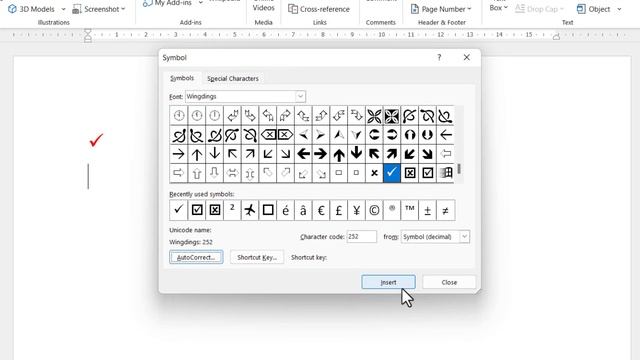Open AutoCorrect options for symbol
This screenshot has width=640, height=360.
[x=196, y=257]
